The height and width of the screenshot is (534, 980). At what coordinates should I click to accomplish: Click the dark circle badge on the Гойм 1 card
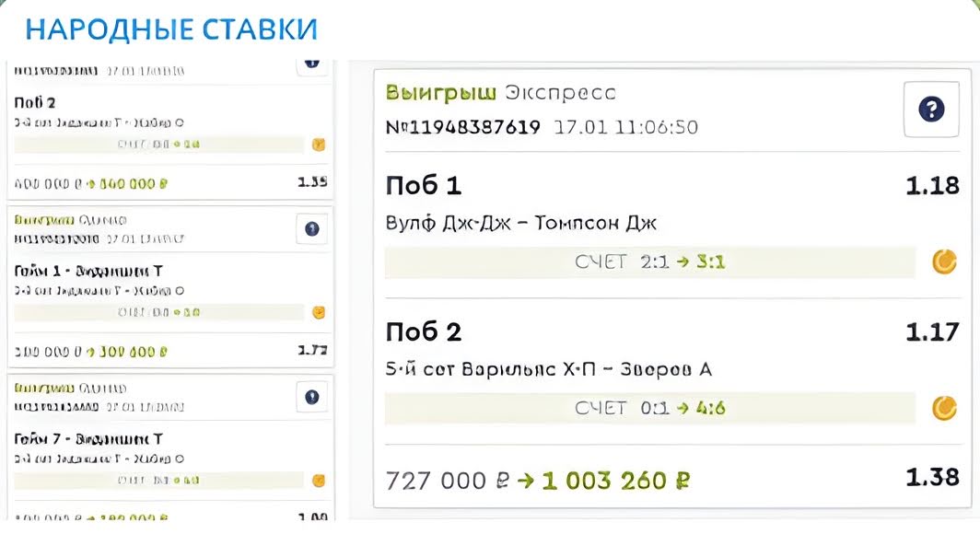click(311, 229)
